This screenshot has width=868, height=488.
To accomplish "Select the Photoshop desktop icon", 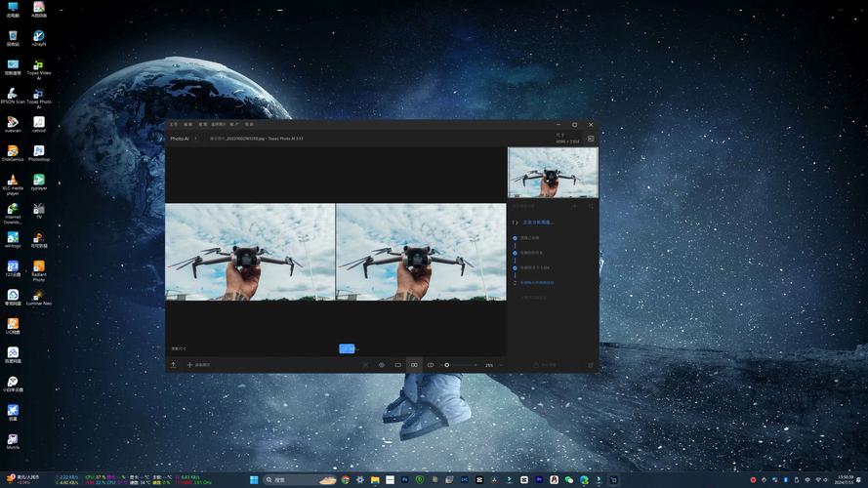I will 39,154.
